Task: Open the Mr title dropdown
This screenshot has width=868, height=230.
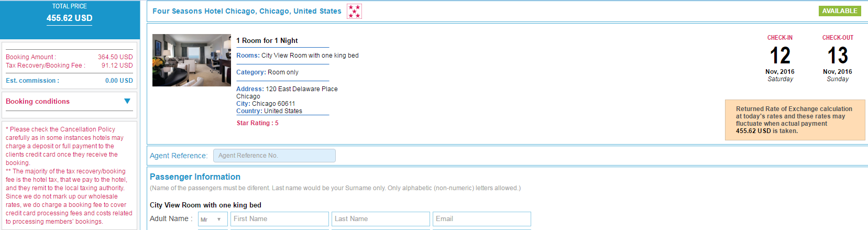Action: pyautogui.click(x=213, y=219)
